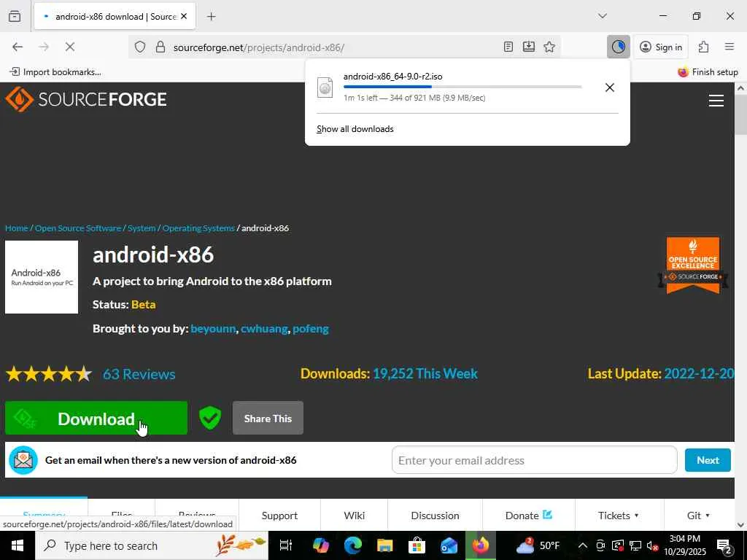Click the Next button
747x560 pixels.
(x=708, y=461)
